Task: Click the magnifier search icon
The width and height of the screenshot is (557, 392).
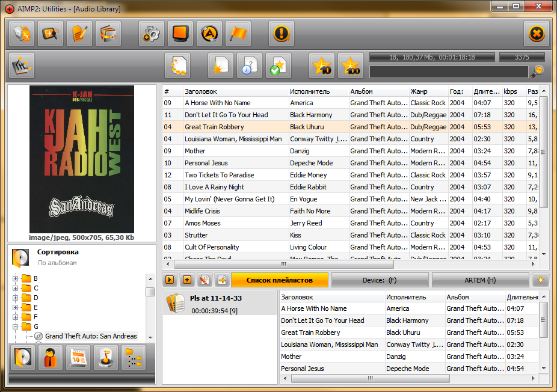Action: [538, 72]
